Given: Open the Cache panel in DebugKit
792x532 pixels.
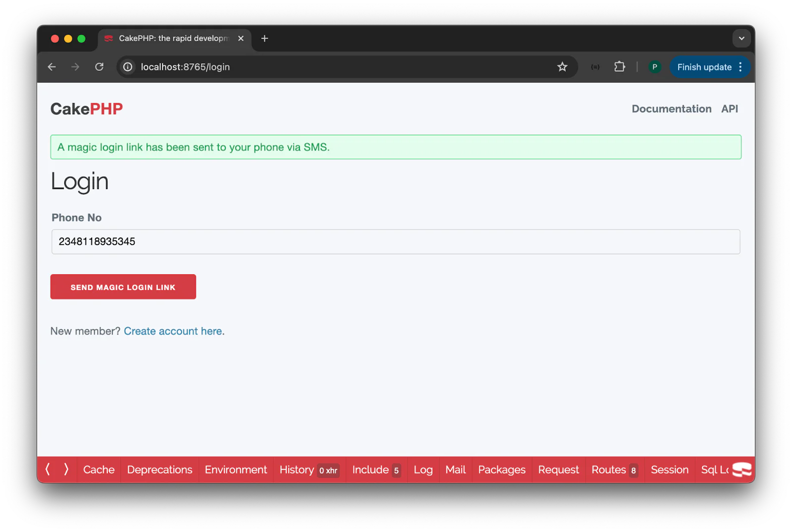Looking at the screenshot, I should (99, 470).
